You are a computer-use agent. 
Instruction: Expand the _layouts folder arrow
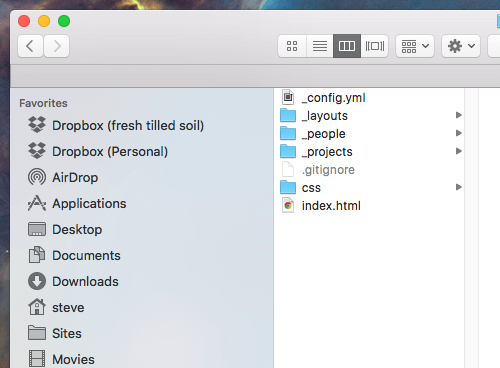pyautogui.click(x=459, y=115)
